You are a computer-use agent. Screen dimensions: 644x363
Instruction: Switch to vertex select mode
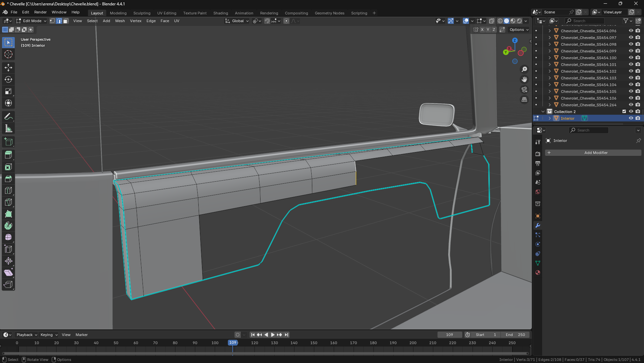click(x=52, y=21)
